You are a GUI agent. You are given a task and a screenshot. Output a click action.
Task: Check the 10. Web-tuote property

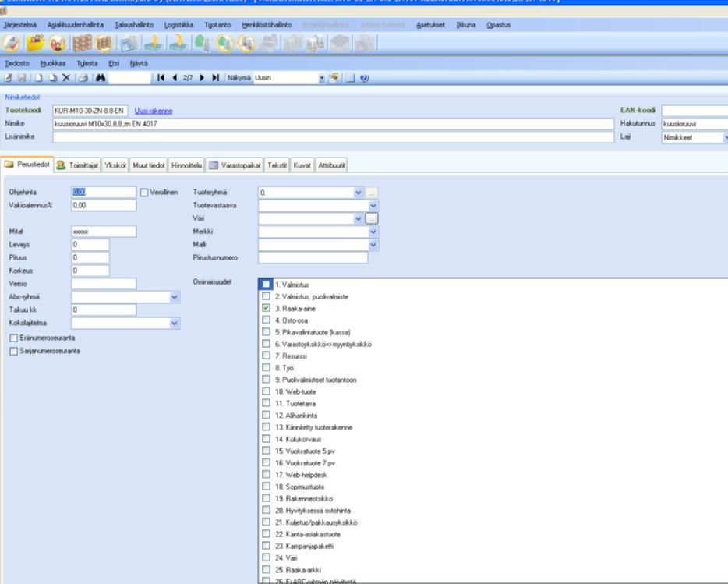266,391
